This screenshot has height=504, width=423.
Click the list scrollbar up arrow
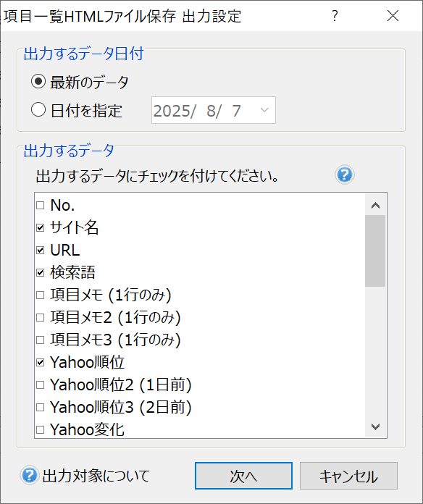click(375, 205)
